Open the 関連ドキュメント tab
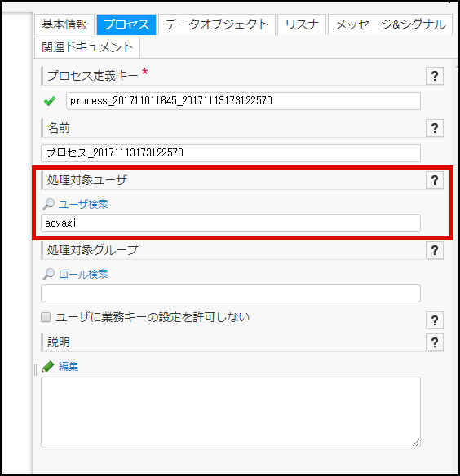The height and width of the screenshot is (476, 460). pyautogui.click(x=87, y=47)
